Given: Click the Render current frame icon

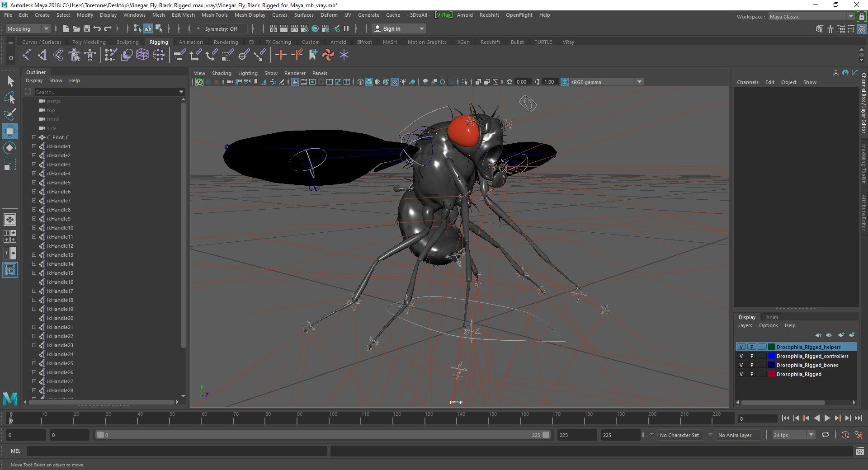Looking at the screenshot, I should pos(284,28).
